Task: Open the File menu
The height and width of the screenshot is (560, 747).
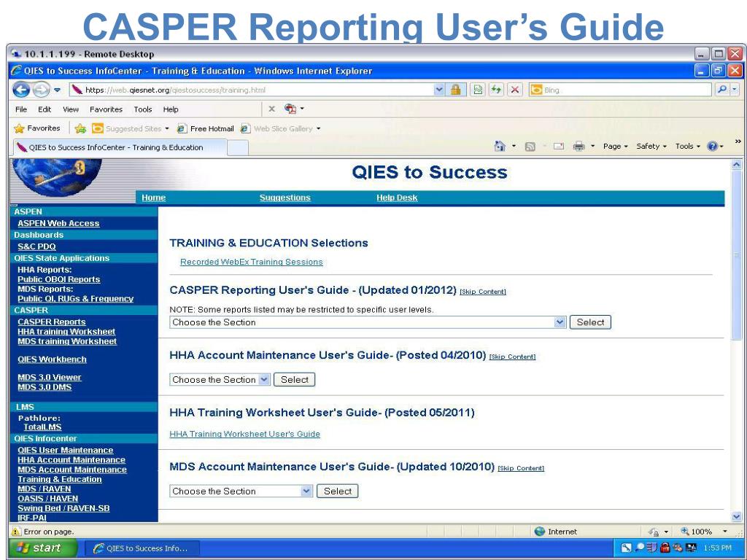Action: (x=21, y=109)
